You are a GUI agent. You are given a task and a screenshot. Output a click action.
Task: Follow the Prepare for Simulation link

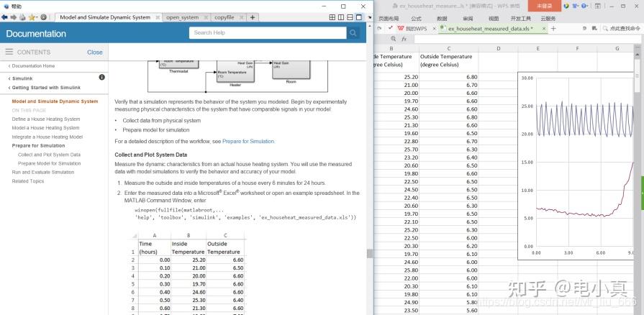click(x=248, y=141)
